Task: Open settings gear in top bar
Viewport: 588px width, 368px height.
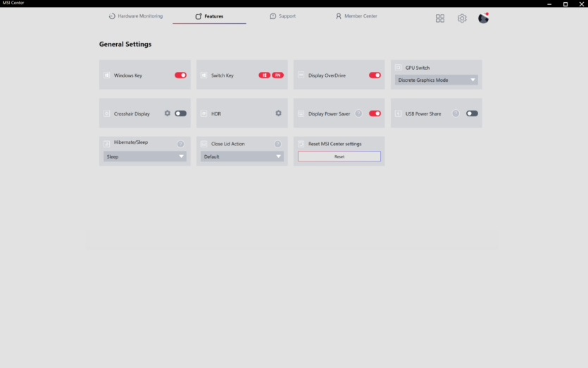Action: (x=462, y=18)
